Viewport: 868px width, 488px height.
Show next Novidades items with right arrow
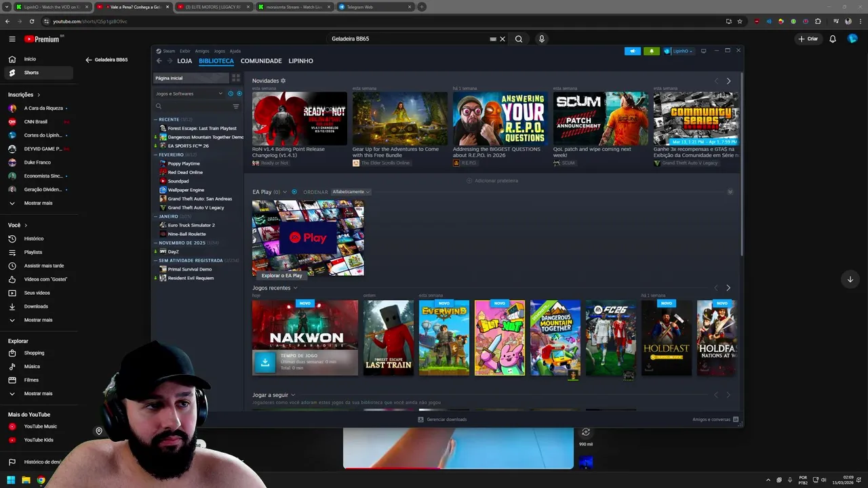(728, 81)
